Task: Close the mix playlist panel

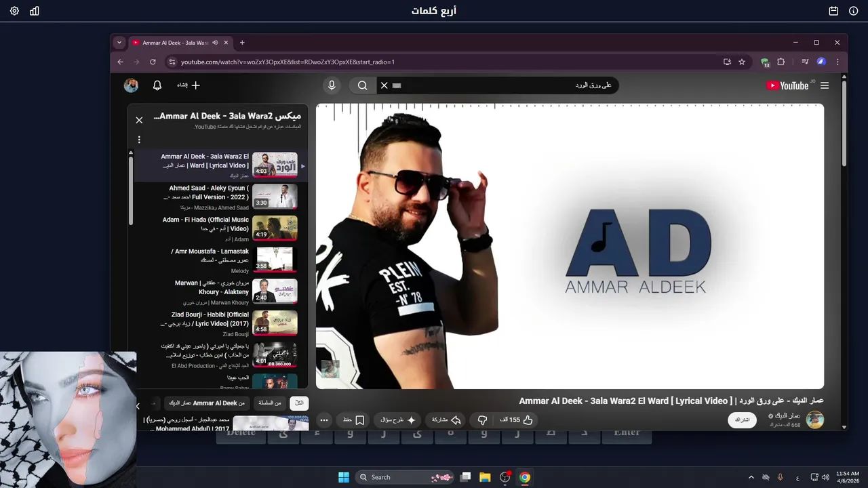Action: (139, 120)
